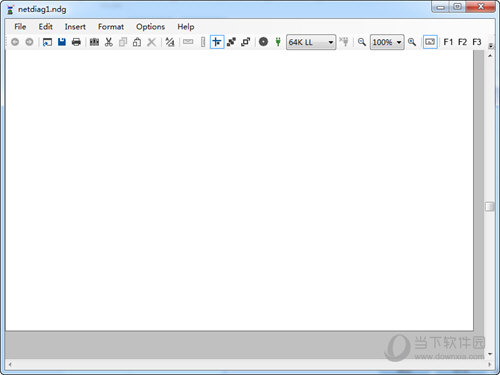The image size is (500, 375).
Task: Open the Options menu
Action: click(150, 27)
